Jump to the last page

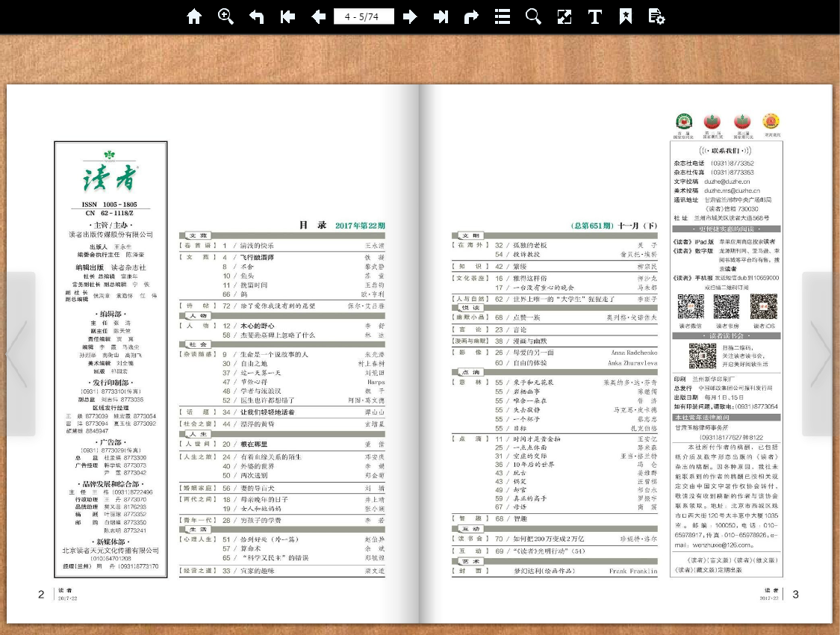[x=441, y=16]
